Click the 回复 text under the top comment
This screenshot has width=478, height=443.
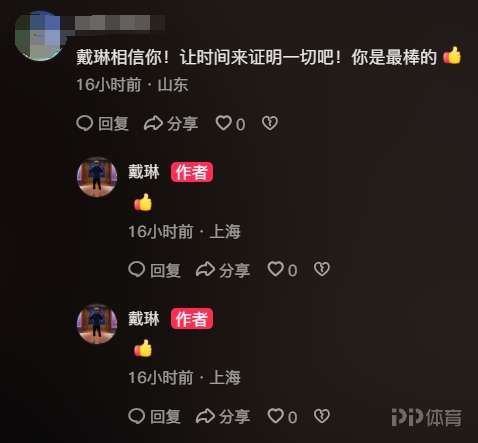pos(113,124)
